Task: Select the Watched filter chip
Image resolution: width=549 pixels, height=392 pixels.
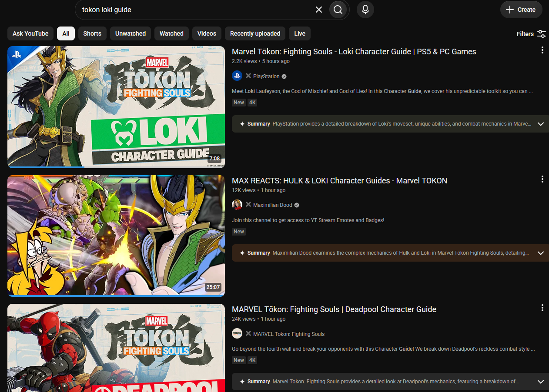Action: [x=171, y=33]
